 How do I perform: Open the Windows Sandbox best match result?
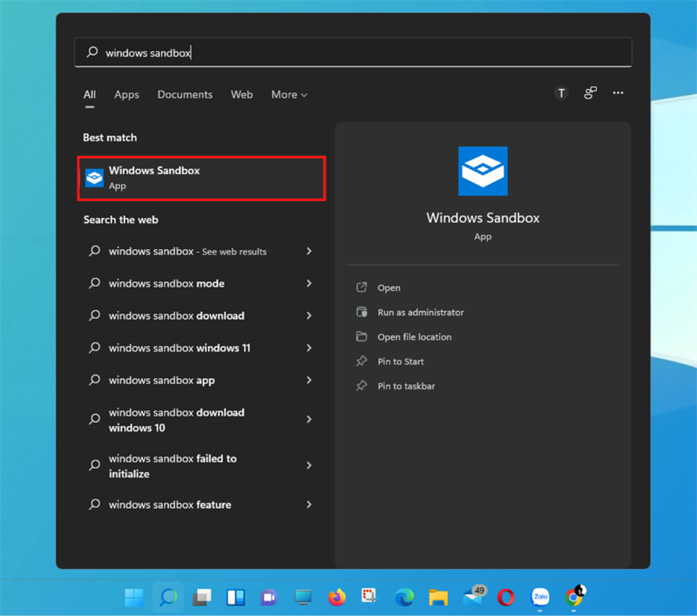coord(201,179)
